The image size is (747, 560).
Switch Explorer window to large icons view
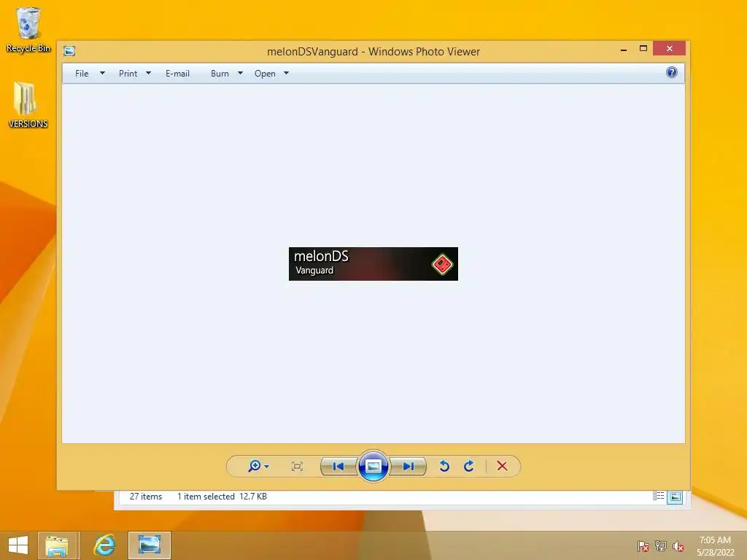click(675, 497)
